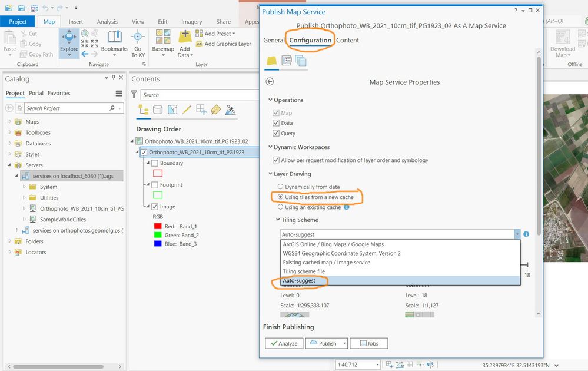Viewport: 588px width, 371px height.
Task: Select Dynamically from data radio button
Action: point(280,187)
